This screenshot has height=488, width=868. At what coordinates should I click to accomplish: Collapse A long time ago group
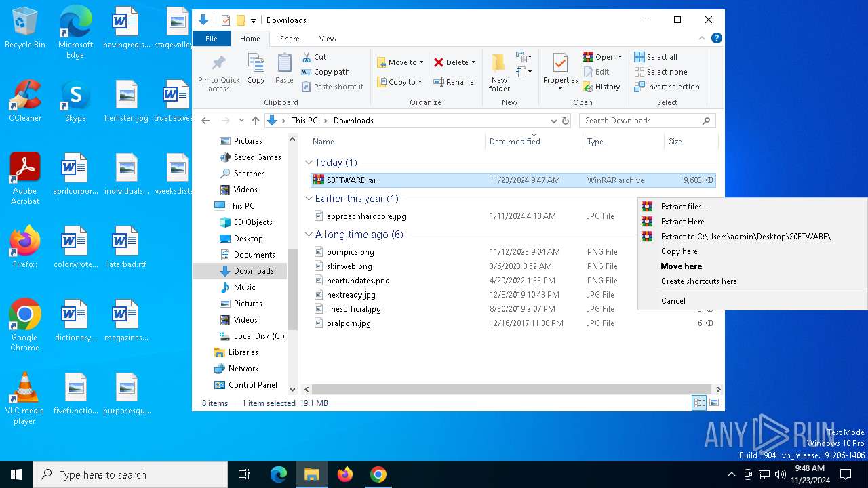[309, 235]
